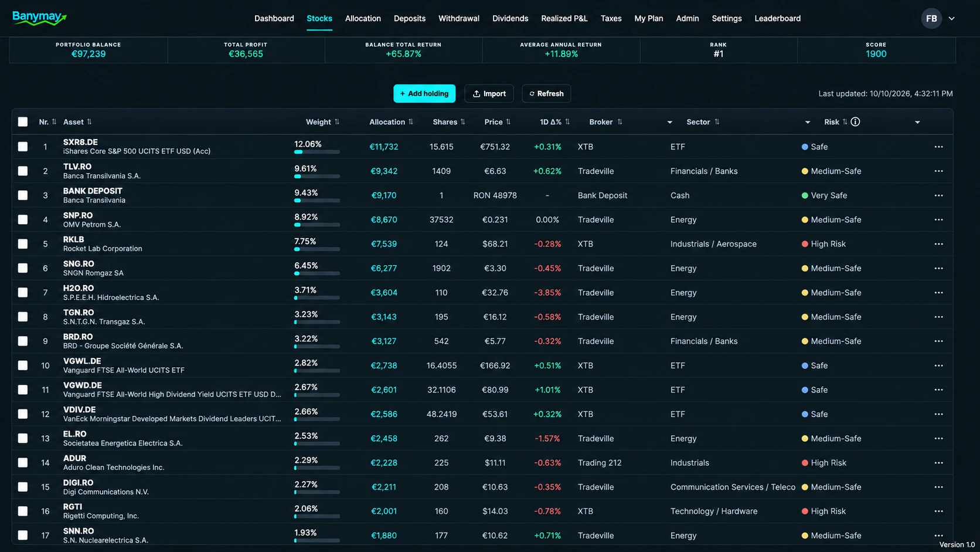
Task: Open row actions for ADUR
Action: (938, 463)
